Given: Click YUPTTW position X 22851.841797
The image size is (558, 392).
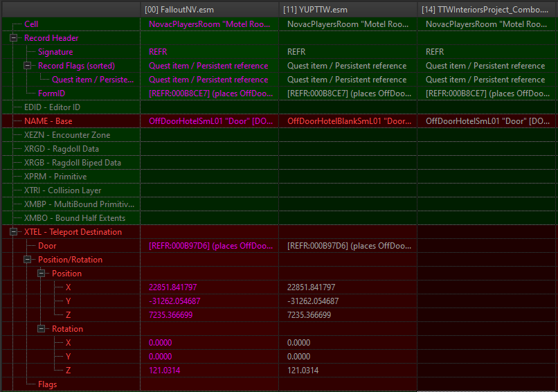Looking at the screenshot, I should point(311,287).
